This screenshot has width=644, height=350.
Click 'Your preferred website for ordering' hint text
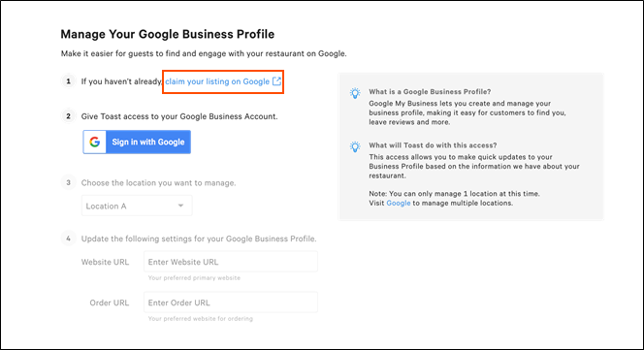click(201, 319)
